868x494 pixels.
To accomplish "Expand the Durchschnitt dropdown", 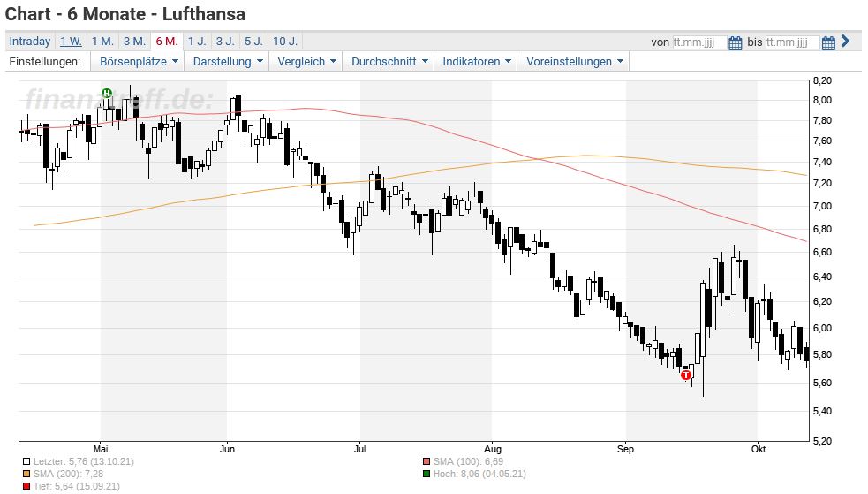I will point(389,62).
